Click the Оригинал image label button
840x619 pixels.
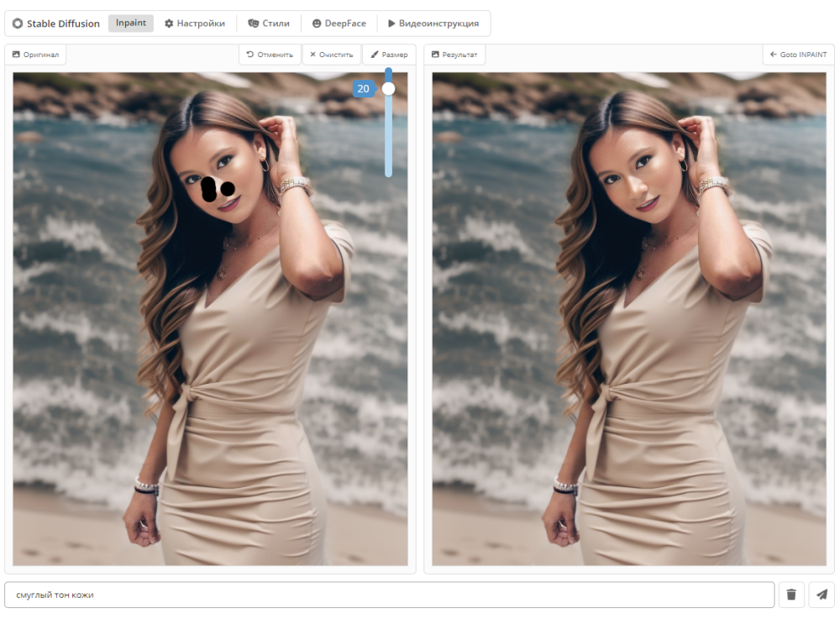(35, 55)
